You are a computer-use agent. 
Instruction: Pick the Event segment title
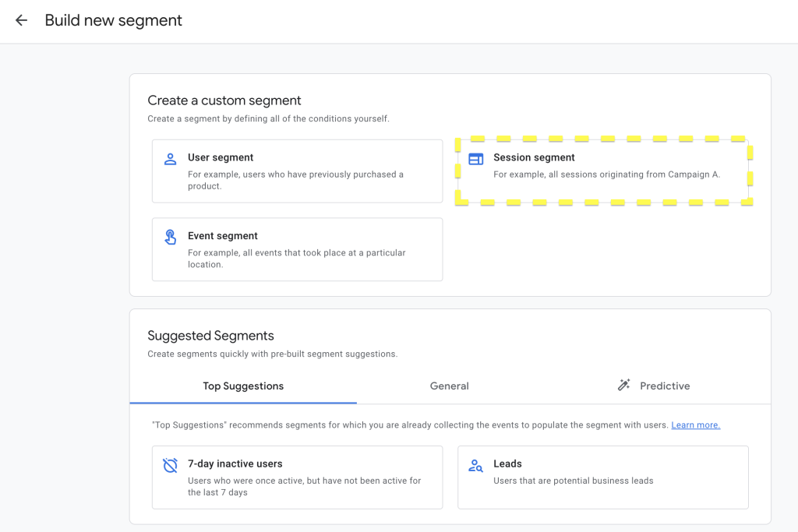pos(223,236)
